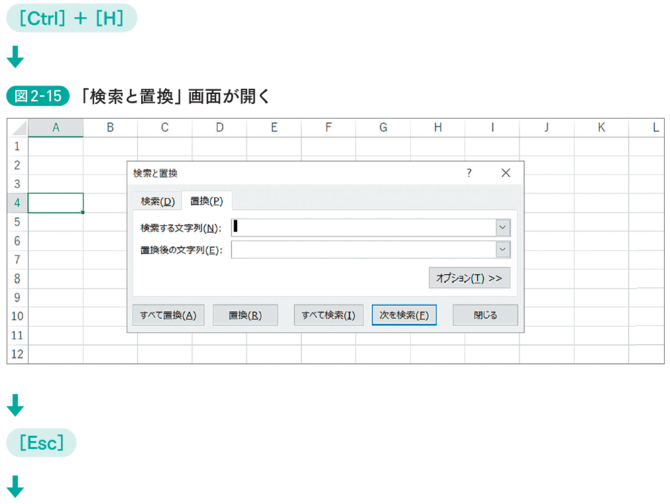Click the active cell A4

point(56,203)
